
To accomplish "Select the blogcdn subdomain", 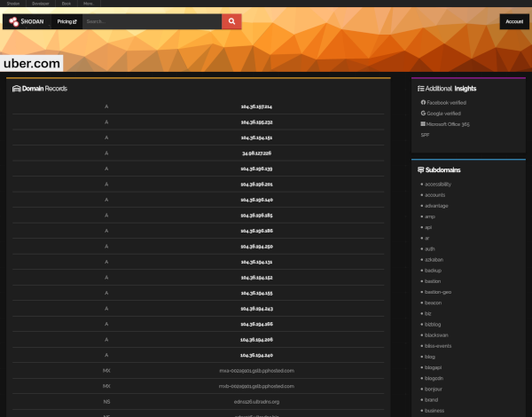I will [x=434, y=378].
